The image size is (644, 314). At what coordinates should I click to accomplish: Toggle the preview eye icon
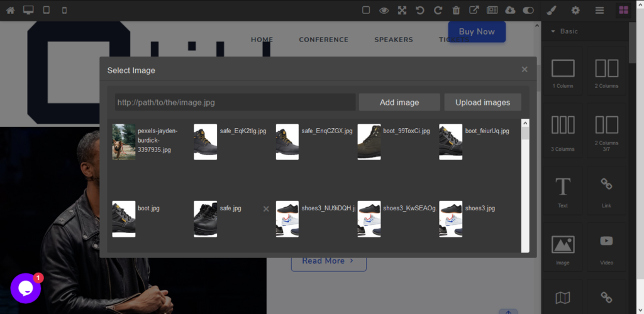[x=384, y=10]
